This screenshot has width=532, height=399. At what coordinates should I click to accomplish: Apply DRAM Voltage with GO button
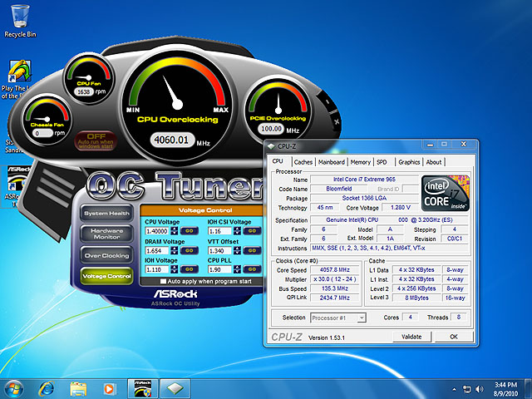(189, 251)
